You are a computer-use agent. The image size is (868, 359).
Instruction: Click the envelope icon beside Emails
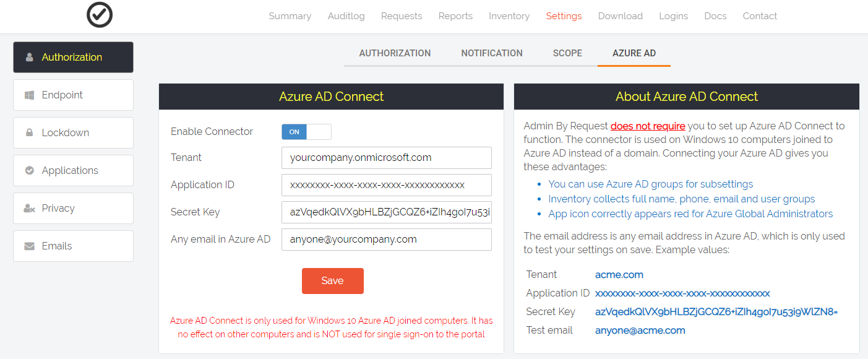click(x=29, y=246)
